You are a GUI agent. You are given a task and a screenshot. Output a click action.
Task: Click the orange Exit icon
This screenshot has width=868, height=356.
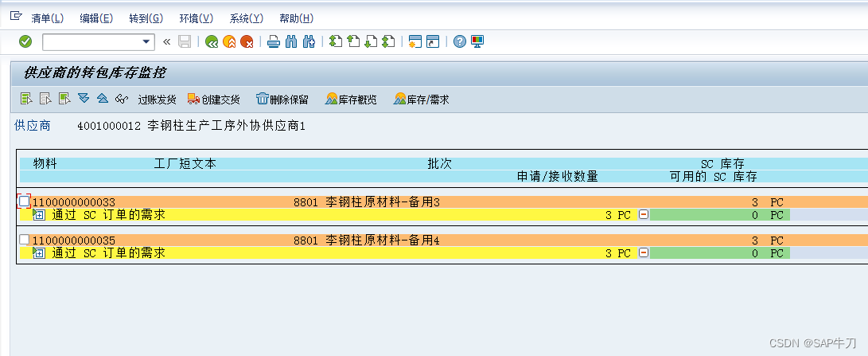229,41
